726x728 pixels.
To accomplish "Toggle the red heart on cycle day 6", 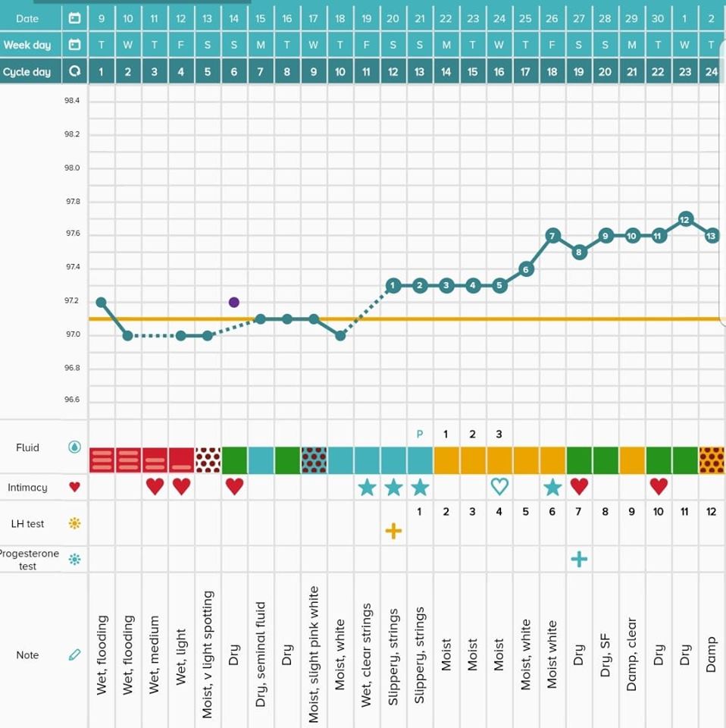I will pos(234,487).
